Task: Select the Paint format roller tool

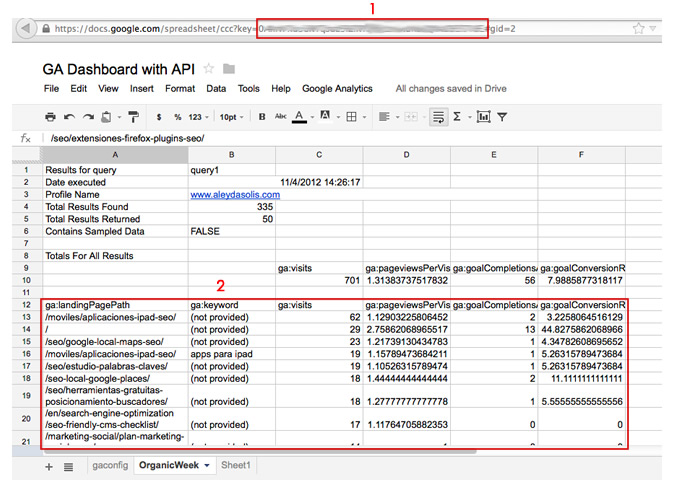Action: coord(134,117)
